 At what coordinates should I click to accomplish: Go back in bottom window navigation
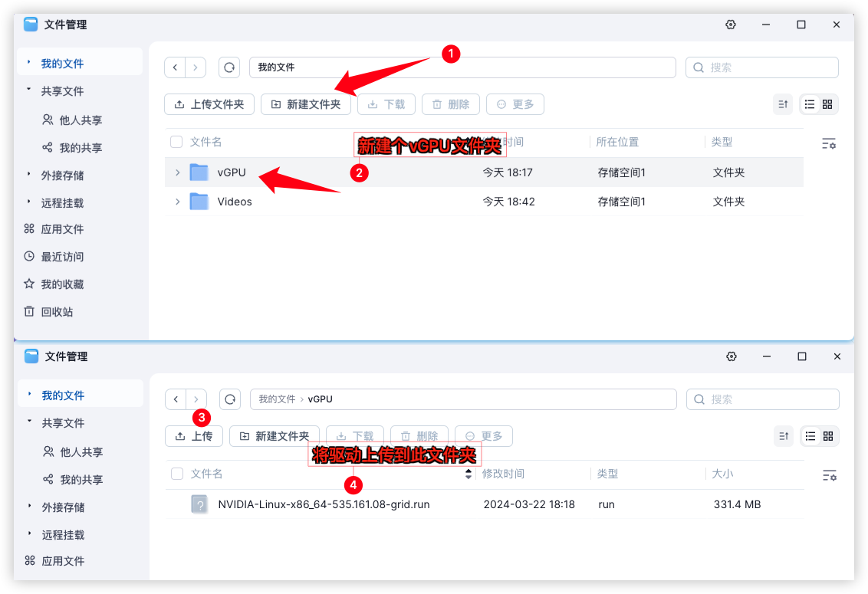(x=176, y=399)
